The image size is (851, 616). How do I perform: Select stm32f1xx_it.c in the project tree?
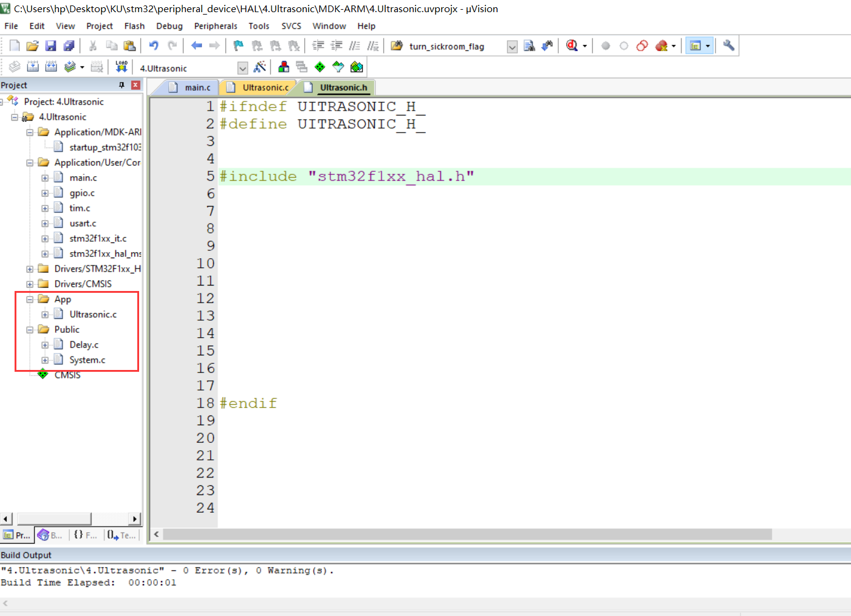pos(98,239)
